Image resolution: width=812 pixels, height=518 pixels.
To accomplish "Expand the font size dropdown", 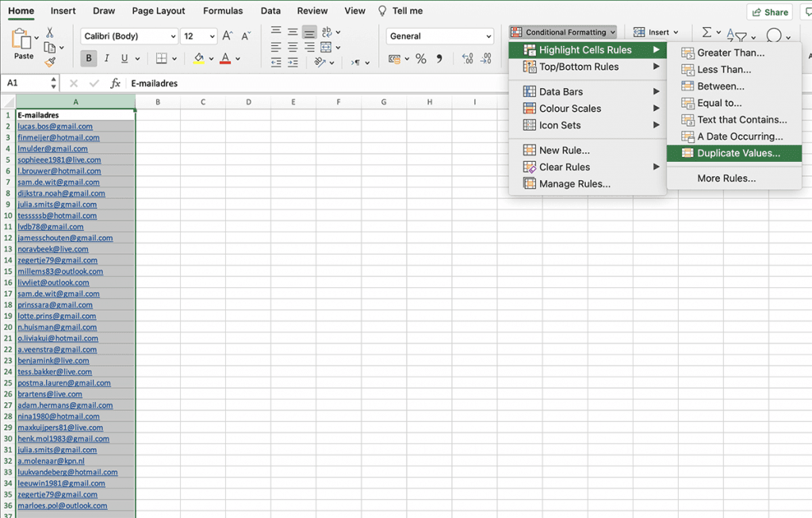I will pyautogui.click(x=198, y=36).
